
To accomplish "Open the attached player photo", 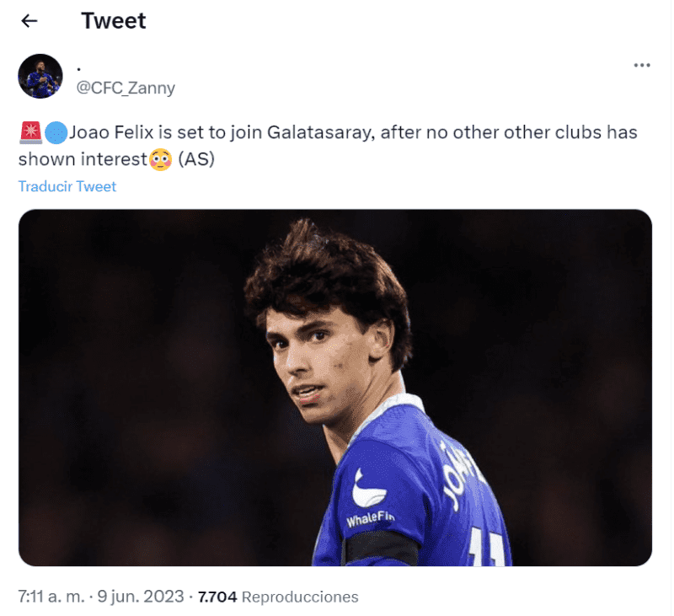I will coord(335,388).
